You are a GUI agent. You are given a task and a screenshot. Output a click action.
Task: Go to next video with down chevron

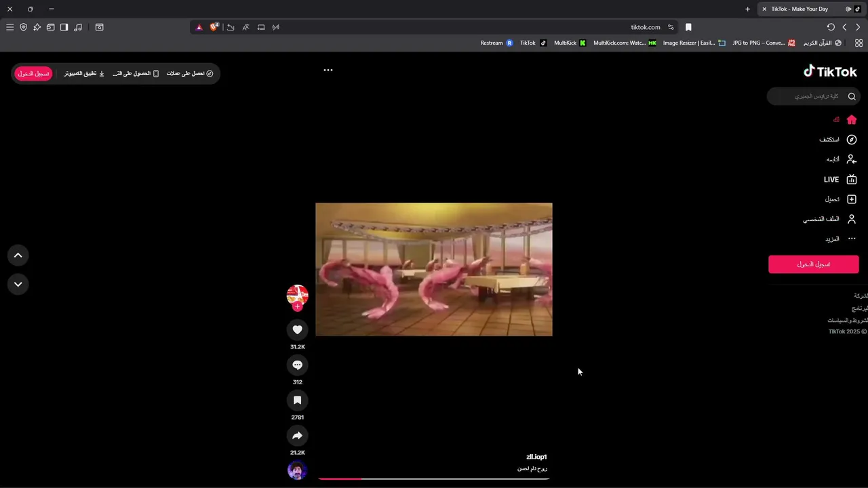tap(18, 284)
